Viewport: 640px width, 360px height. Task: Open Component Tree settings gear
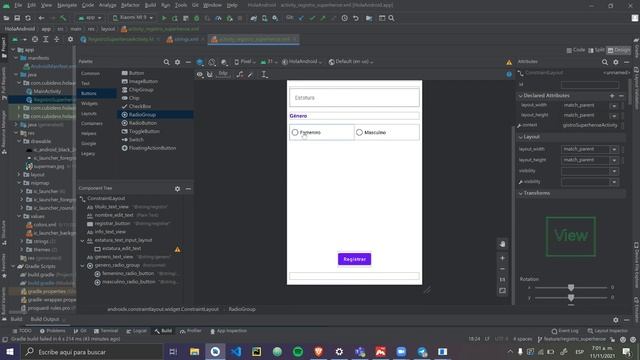[178, 189]
